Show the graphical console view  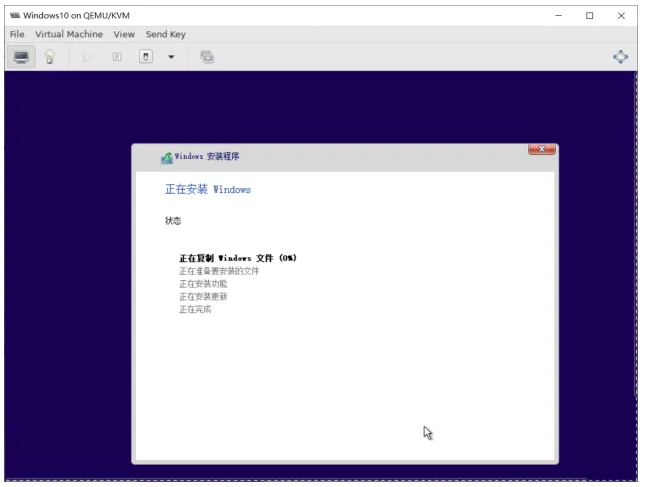pos(21,57)
